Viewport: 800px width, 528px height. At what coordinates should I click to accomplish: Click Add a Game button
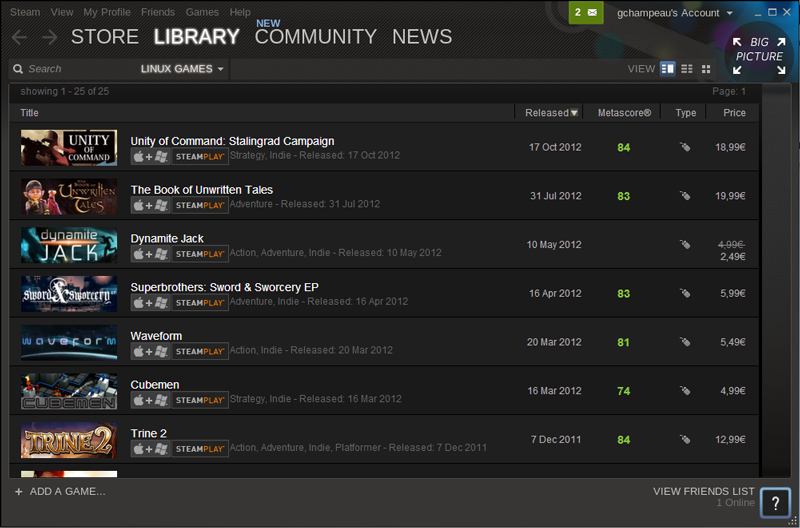[60, 491]
